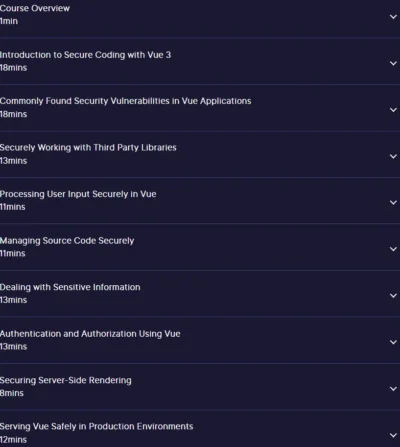
Task: Select Dealing with Sensitive Information title
Action: tap(70, 287)
